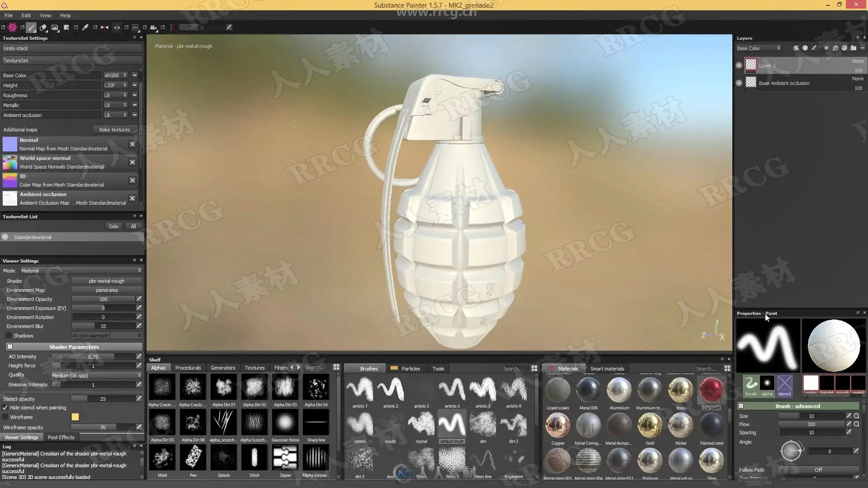The width and height of the screenshot is (868, 488).
Task: Select the Paint brush tool
Action: [x=31, y=28]
